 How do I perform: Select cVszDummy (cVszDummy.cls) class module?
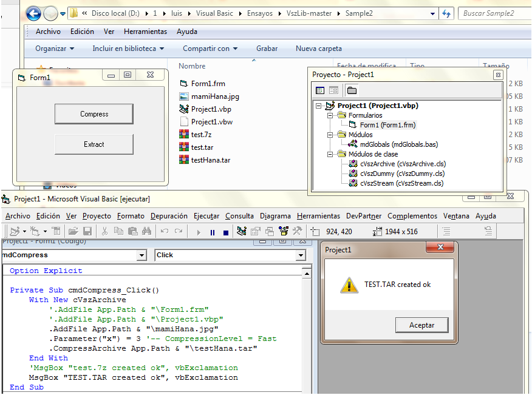403,174
